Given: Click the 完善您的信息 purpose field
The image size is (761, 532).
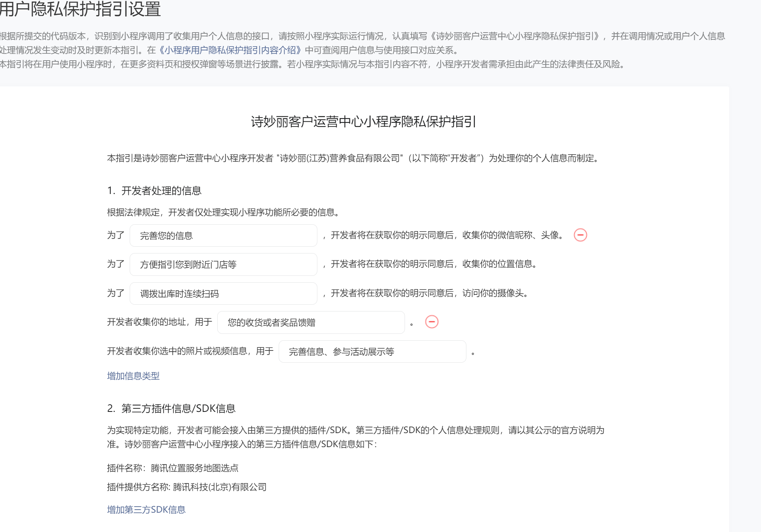Looking at the screenshot, I should pyautogui.click(x=223, y=235).
